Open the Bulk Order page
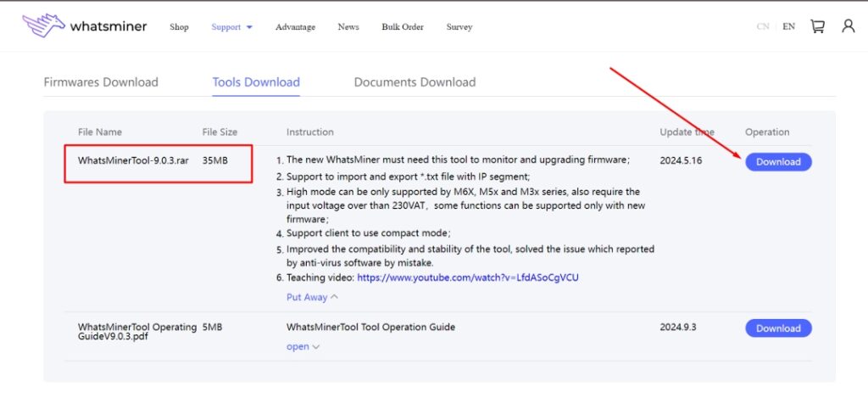The image size is (868, 415). (403, 26)
